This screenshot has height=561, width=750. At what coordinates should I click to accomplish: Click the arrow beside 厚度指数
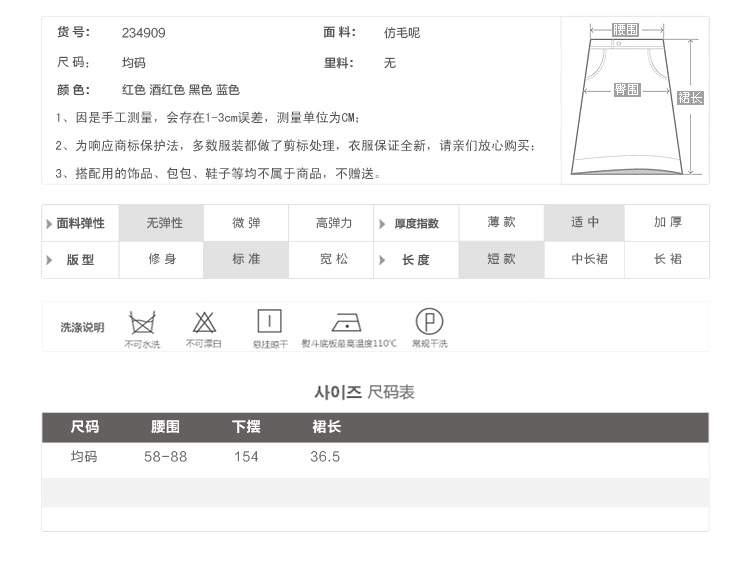[x=382, y=223]
